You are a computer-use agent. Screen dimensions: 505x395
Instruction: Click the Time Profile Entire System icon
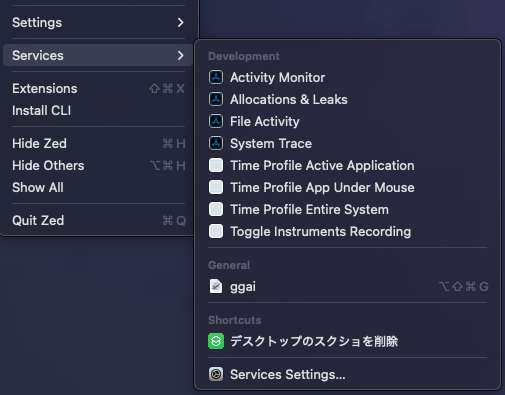click(216, 209)
